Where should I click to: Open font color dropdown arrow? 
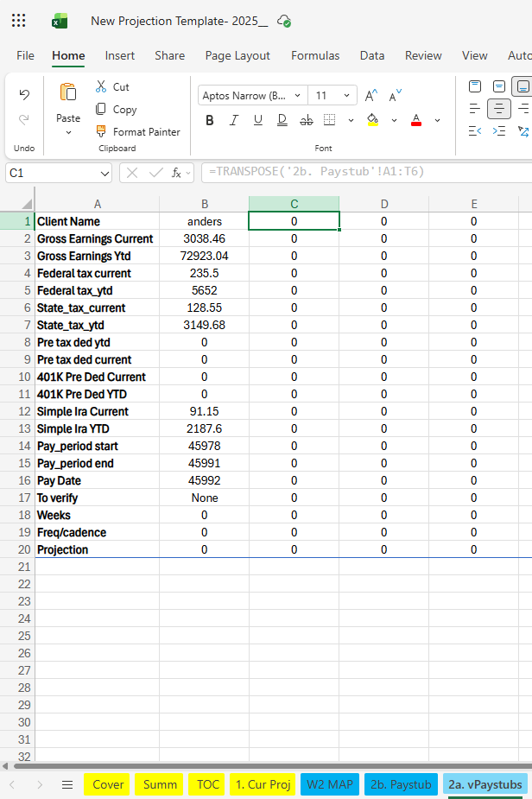(x=437, y=120)
